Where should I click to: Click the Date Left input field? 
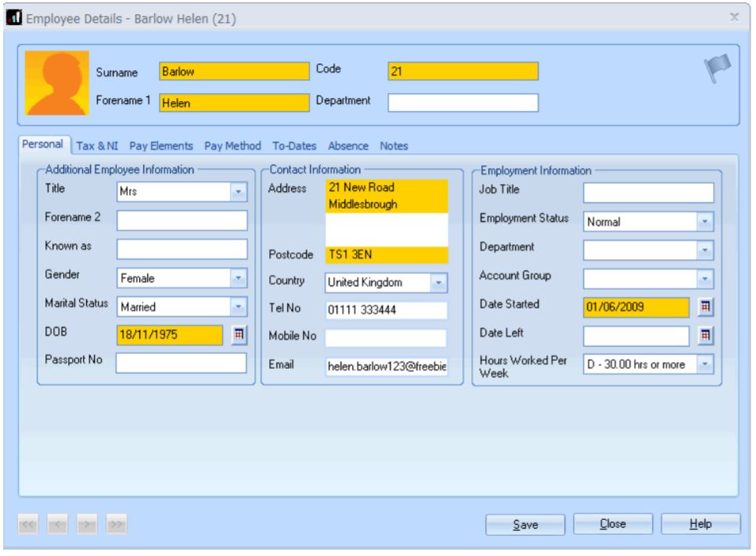(x=636, y=336)
